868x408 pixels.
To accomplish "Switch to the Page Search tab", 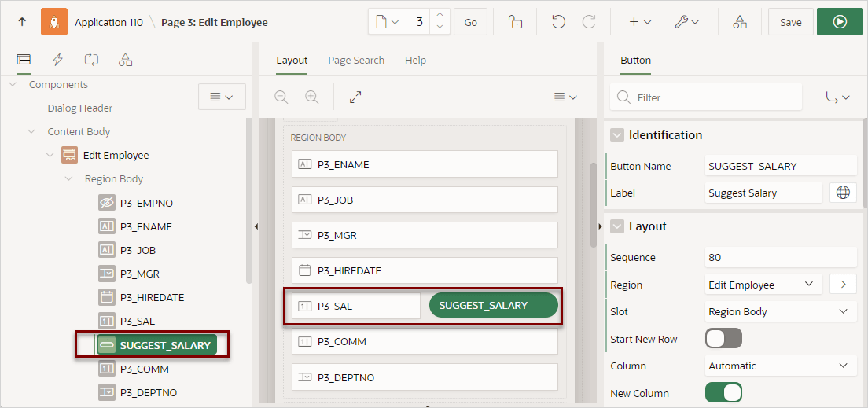I will tap(356, 61).
